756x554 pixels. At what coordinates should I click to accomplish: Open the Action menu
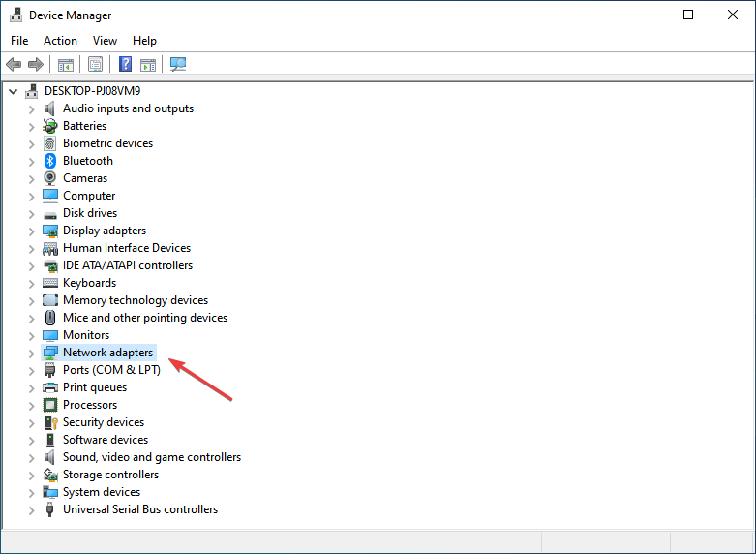coord(60,41)
